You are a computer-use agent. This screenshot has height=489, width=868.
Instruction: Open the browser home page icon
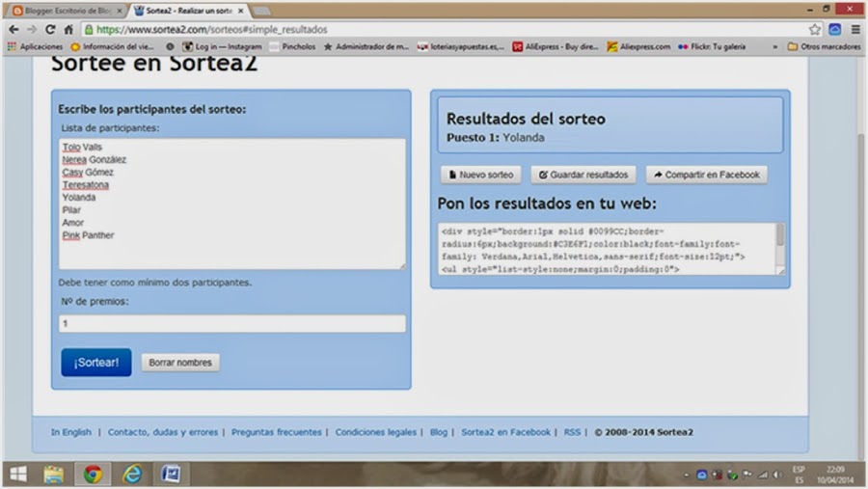[68, 29]
